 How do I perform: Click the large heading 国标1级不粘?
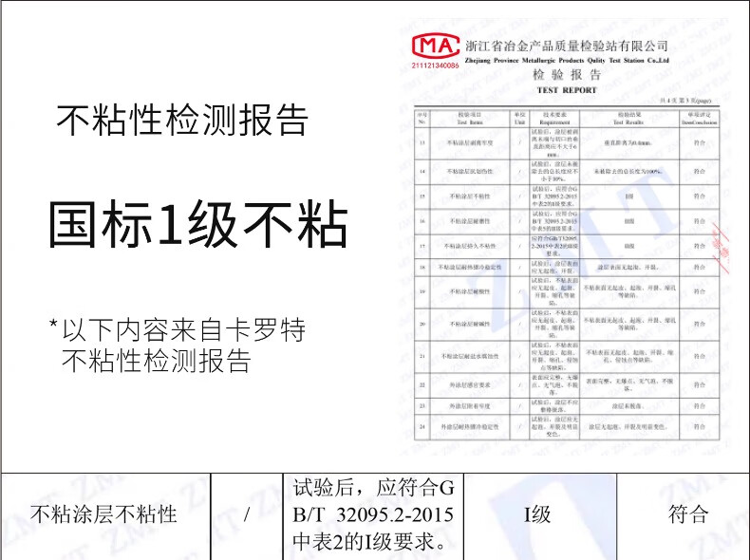click(198, 224)
